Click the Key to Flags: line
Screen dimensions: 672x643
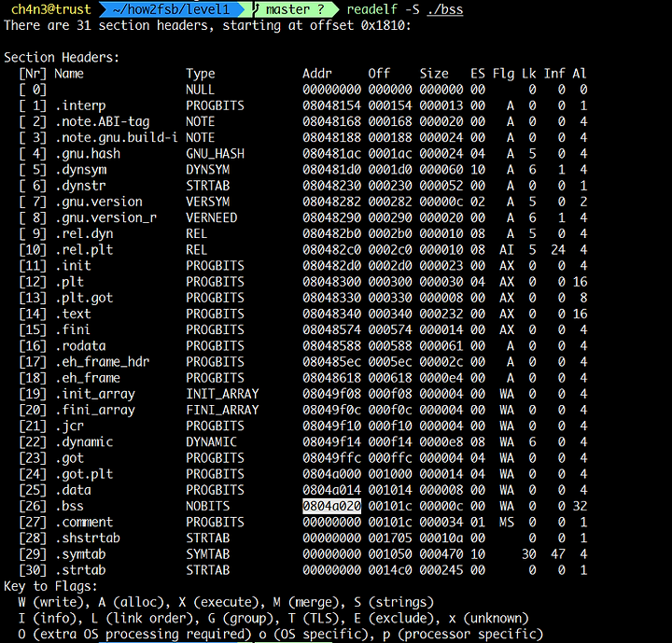[x=51, y=586]
